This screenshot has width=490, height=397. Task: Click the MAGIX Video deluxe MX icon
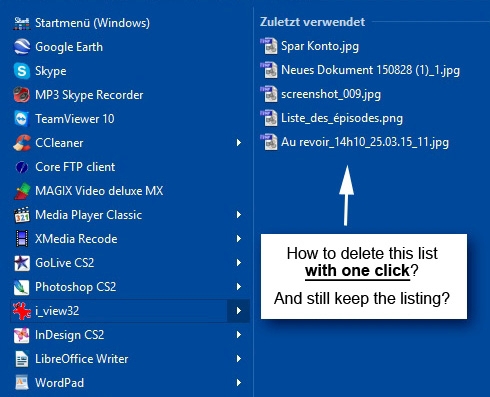click(22, 191)
